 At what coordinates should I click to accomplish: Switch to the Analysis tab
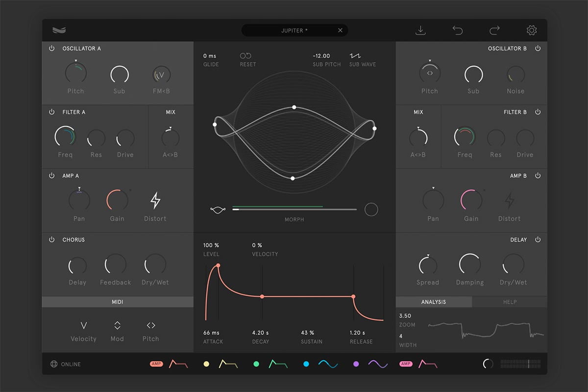(434, 302)
